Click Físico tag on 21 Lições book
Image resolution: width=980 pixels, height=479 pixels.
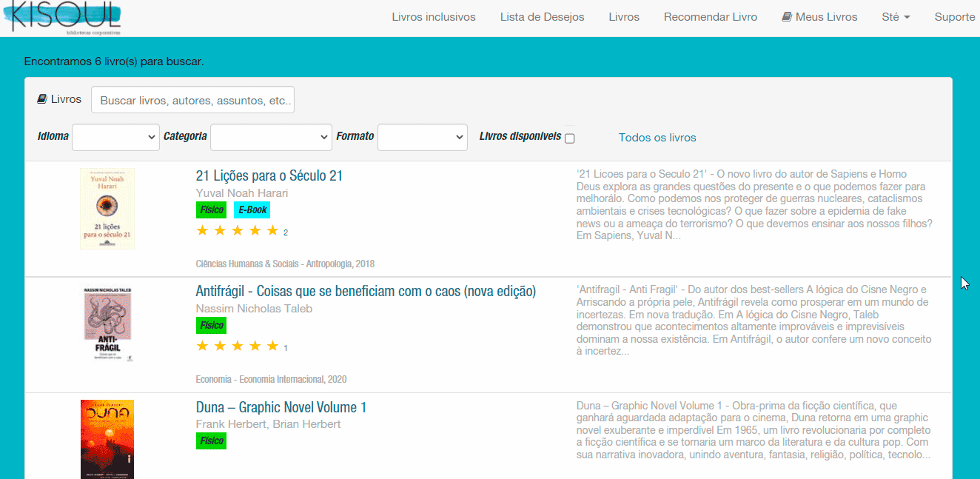click(x=212, y=210)
